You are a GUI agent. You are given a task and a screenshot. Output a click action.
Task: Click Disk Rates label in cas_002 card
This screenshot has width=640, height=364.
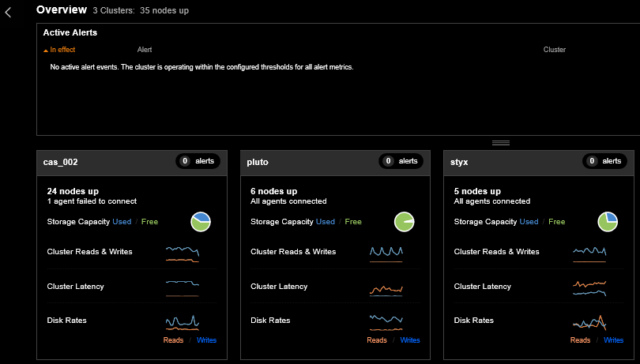67,321
